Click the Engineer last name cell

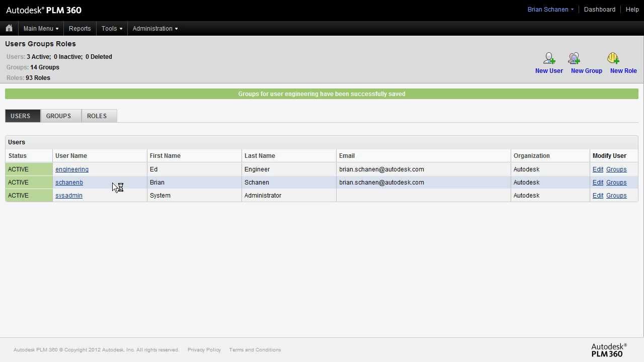289,169
